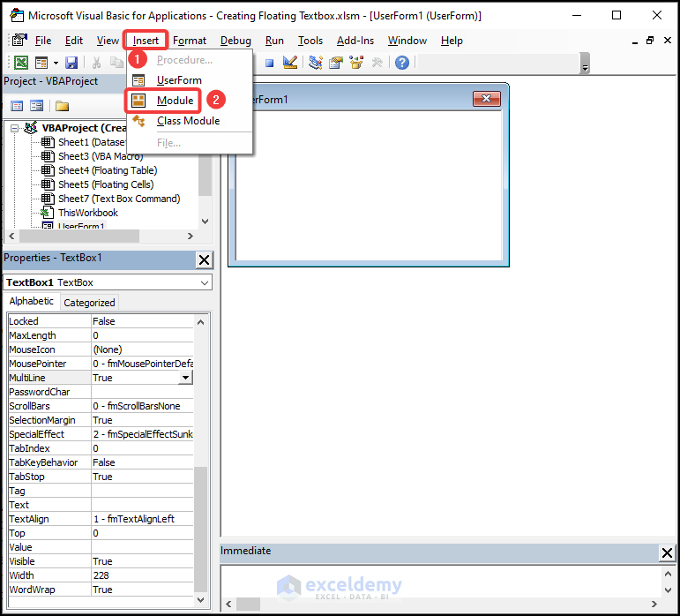Image resolution: width=680 pixels, height=616 pixels.
Task: Click the View Object icon in Project pane
Action: (x=36, y=106)
